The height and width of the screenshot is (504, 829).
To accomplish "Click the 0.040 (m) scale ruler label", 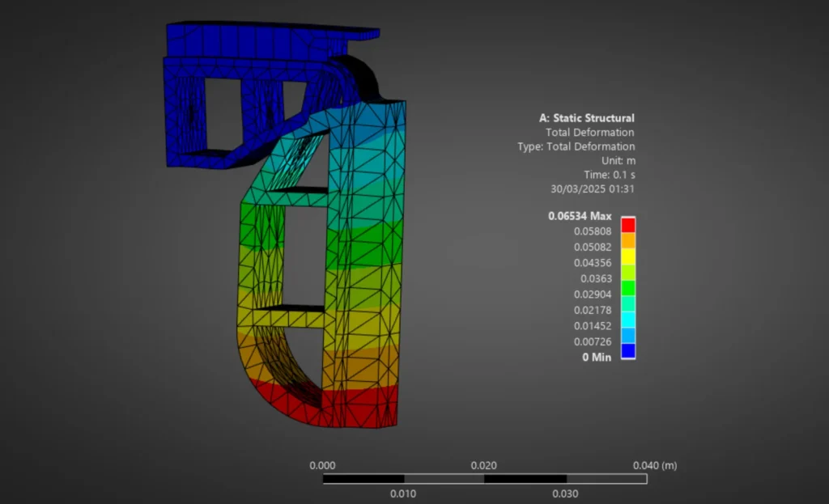I will pyautogui.click(x=655, y=465).
